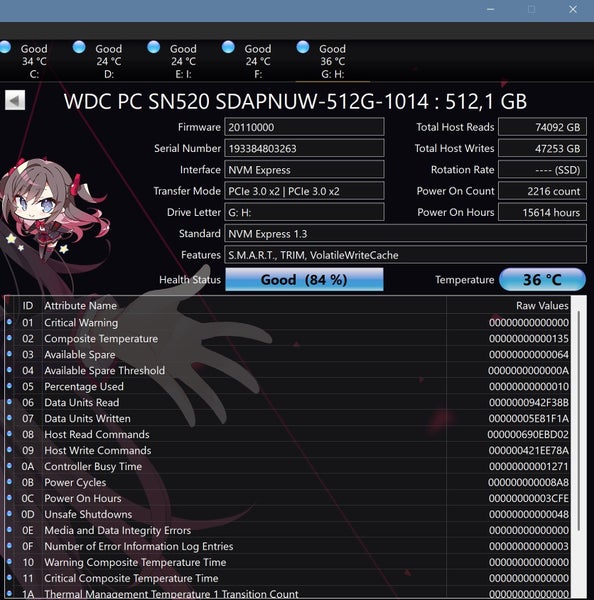Click the drive model title WDC PC SN520
Viewport: 594px width, 600px height.
coord(295,102)
